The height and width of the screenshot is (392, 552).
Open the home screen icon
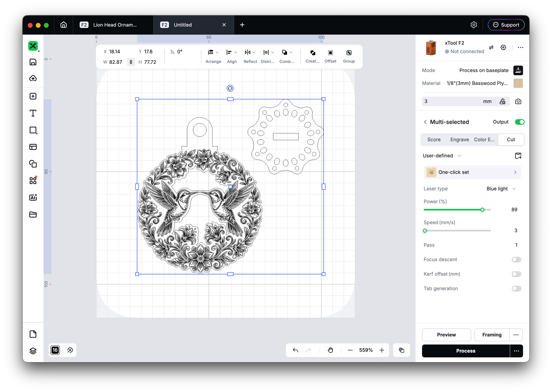(63, 25)
